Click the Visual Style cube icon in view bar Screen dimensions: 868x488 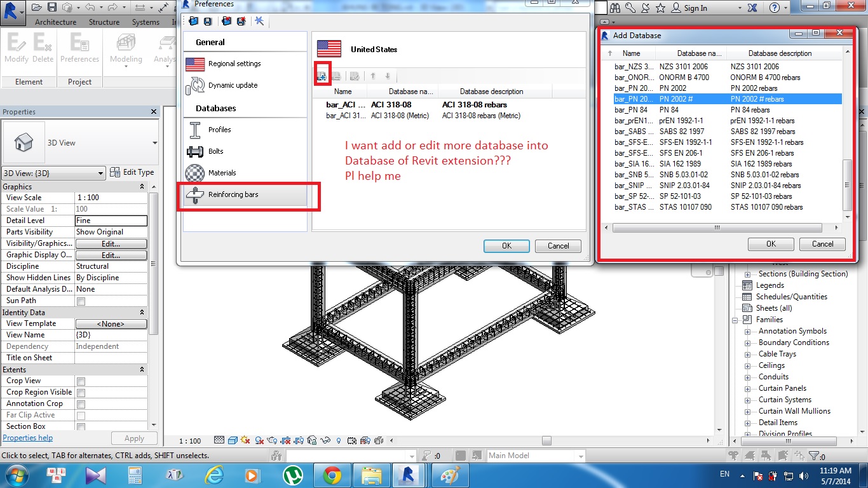coord(233,440)
